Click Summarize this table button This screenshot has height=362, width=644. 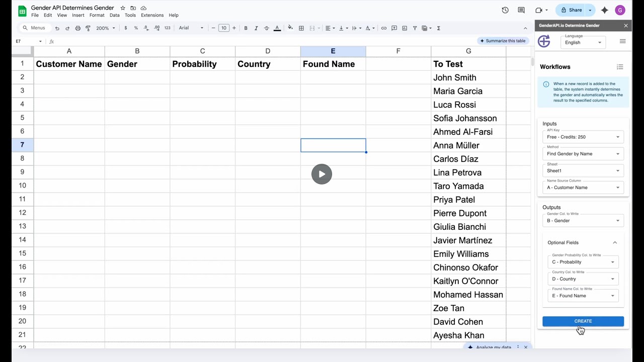tap(503, 41)
